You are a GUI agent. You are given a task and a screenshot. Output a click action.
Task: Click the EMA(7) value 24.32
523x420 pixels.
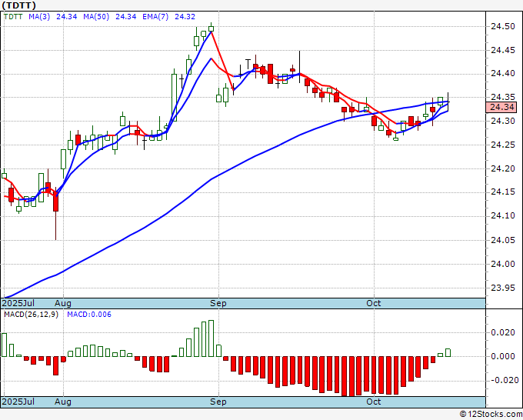pos(185,16)
